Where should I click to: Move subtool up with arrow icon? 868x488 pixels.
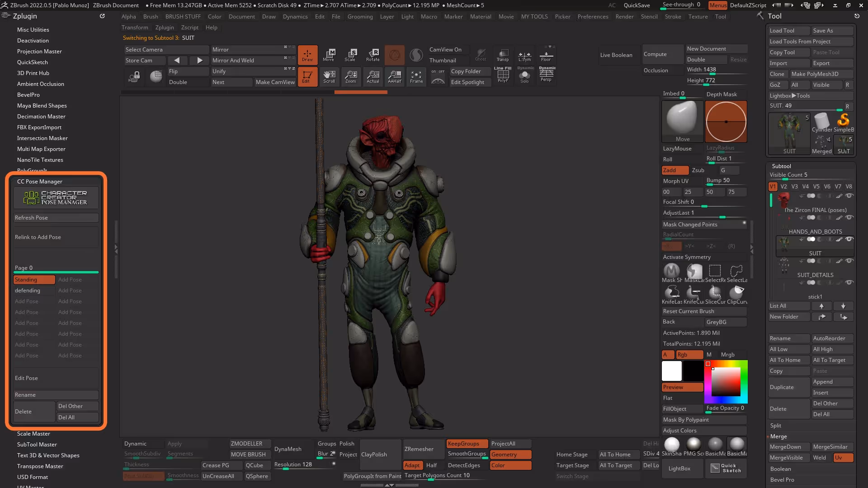pos(821,306)
